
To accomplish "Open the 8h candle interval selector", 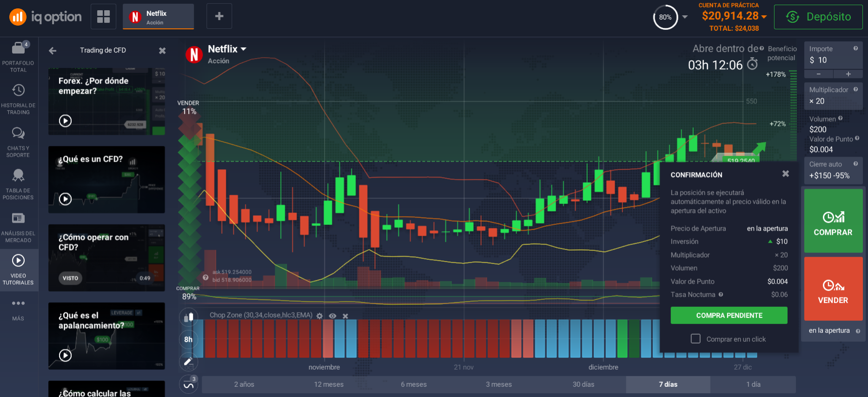I will pos(188,339).
